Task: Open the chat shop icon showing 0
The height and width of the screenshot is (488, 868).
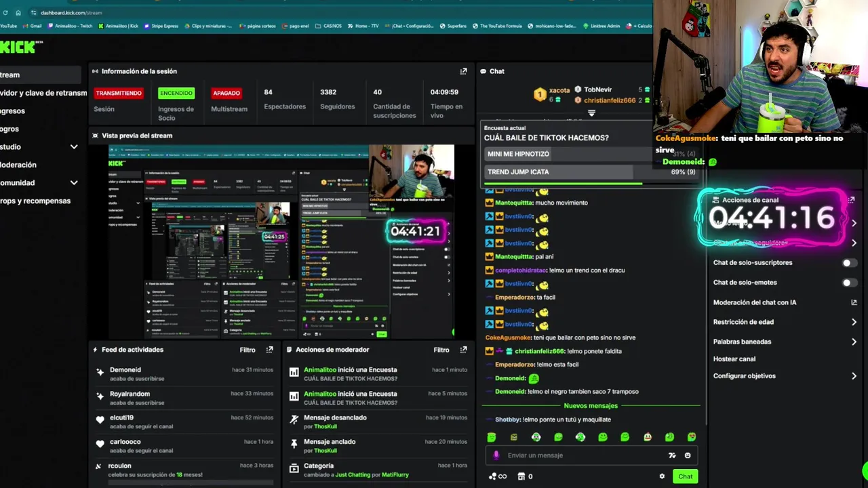Action: click(524, 476)
